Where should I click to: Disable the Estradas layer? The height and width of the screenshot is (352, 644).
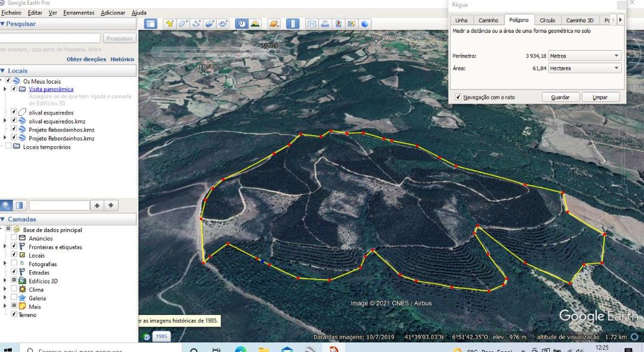(x=14, y=272)
